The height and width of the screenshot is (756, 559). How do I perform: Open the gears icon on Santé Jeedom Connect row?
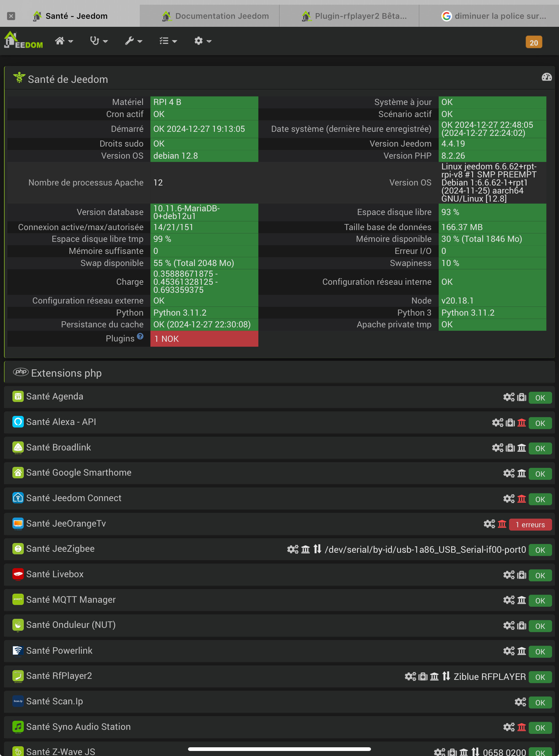click(509, 499)
